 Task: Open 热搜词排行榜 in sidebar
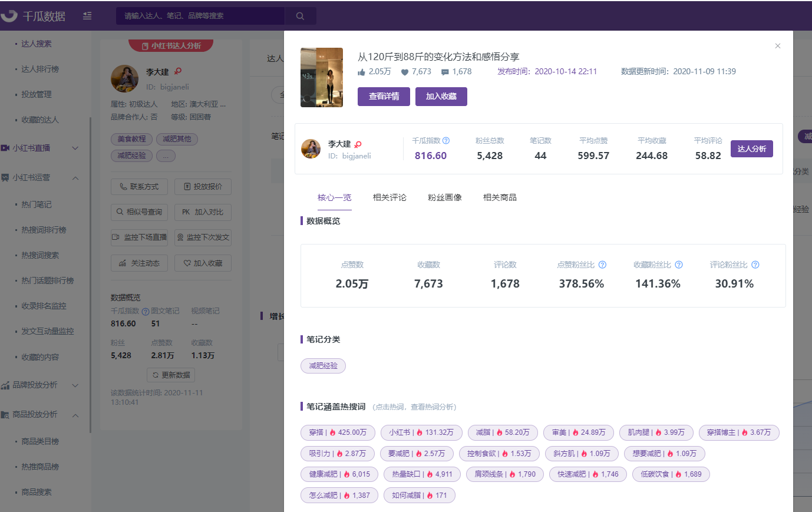[44, 230]
